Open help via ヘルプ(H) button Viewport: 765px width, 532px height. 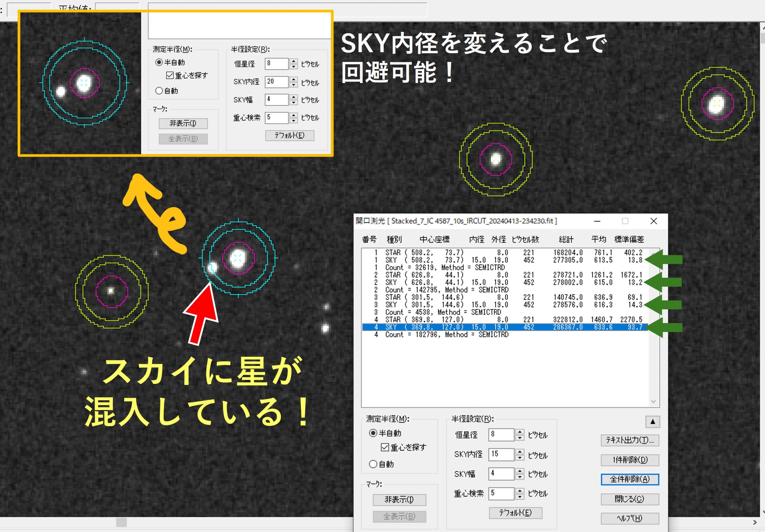click(x=629, y=518)
